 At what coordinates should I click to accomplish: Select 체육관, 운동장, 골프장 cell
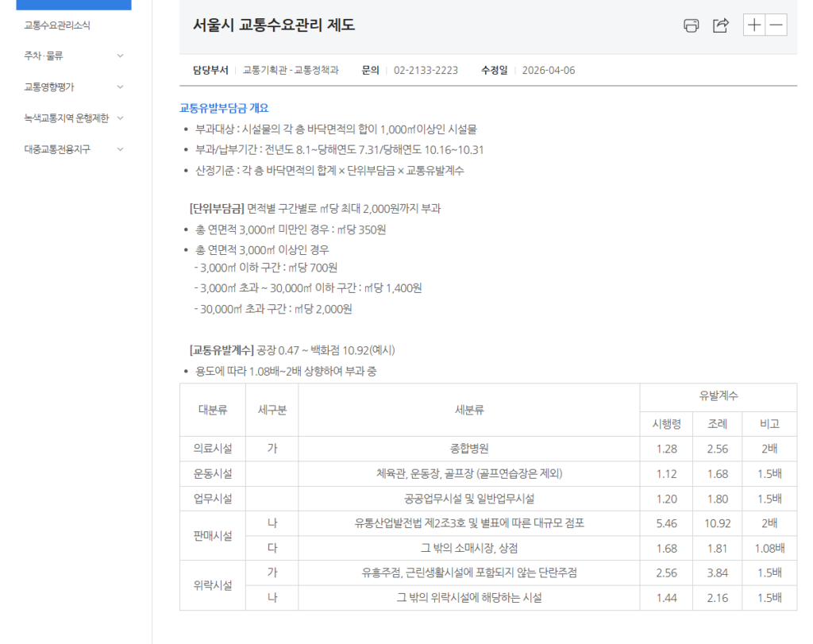[468, 473]
